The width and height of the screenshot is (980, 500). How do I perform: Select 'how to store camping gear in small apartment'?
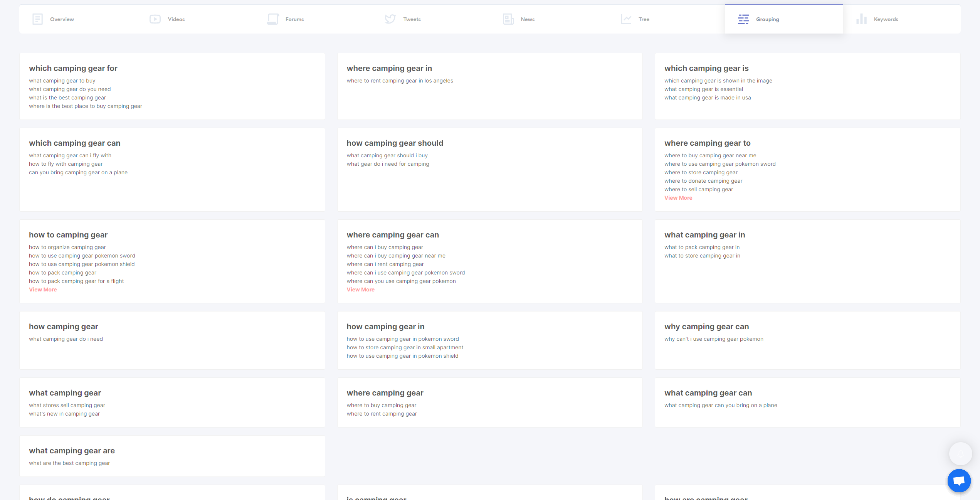[x=405, y=347]
